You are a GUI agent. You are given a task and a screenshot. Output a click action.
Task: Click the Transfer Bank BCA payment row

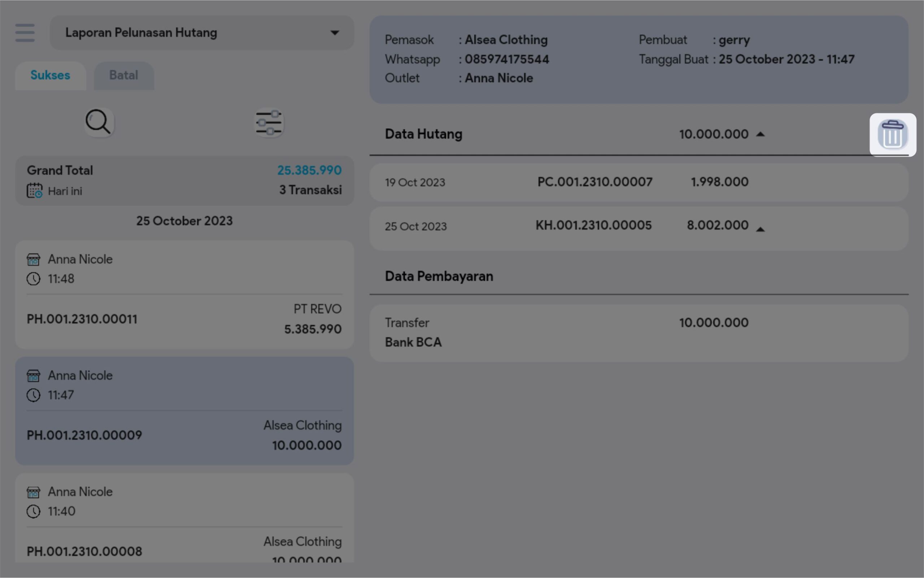point(638,333)
